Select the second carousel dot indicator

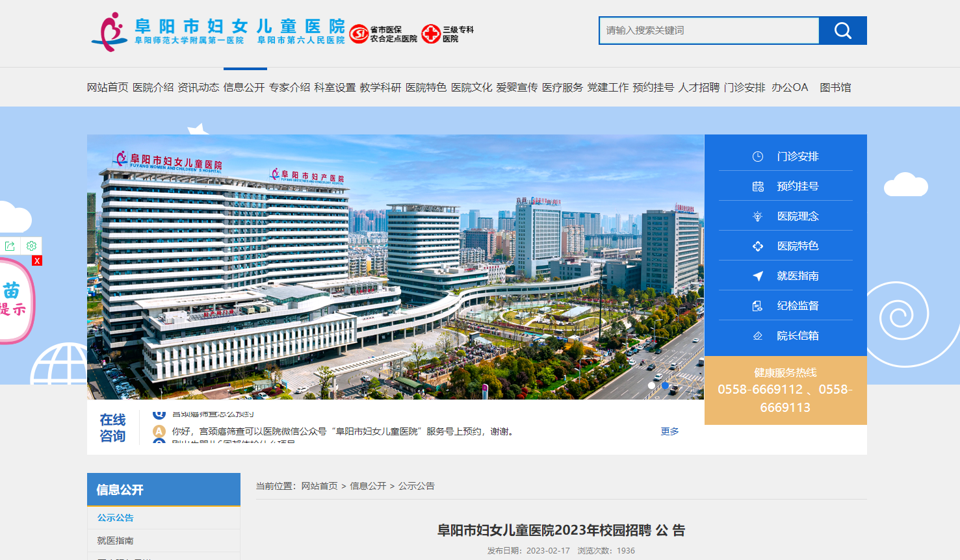pos(665,385)
